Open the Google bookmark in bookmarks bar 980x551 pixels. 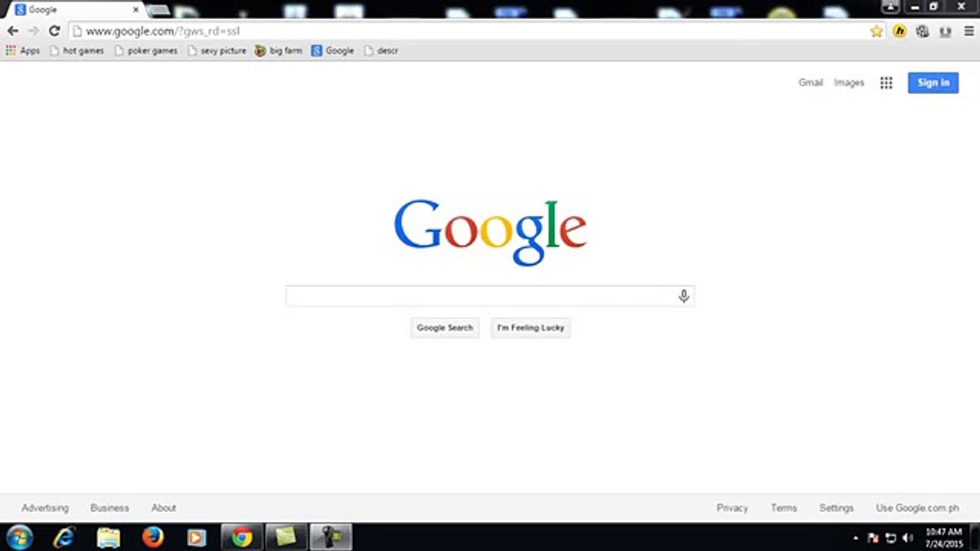pos(332,51)
